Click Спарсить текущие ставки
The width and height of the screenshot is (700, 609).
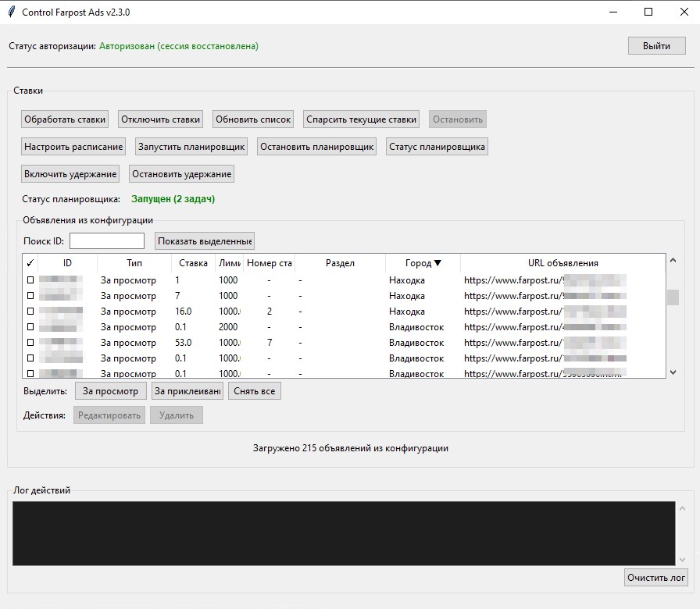(361, 119)
